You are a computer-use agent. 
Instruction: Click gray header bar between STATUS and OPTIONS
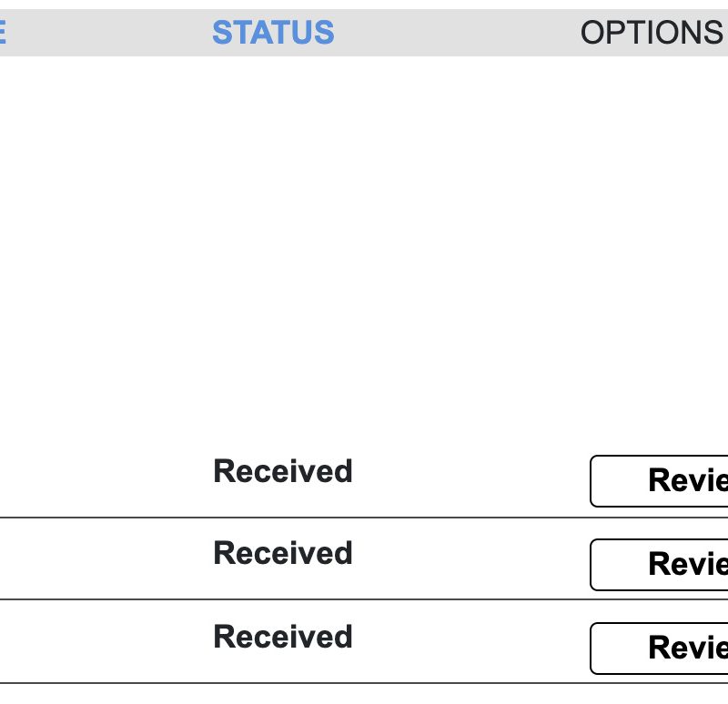point(458,33)
